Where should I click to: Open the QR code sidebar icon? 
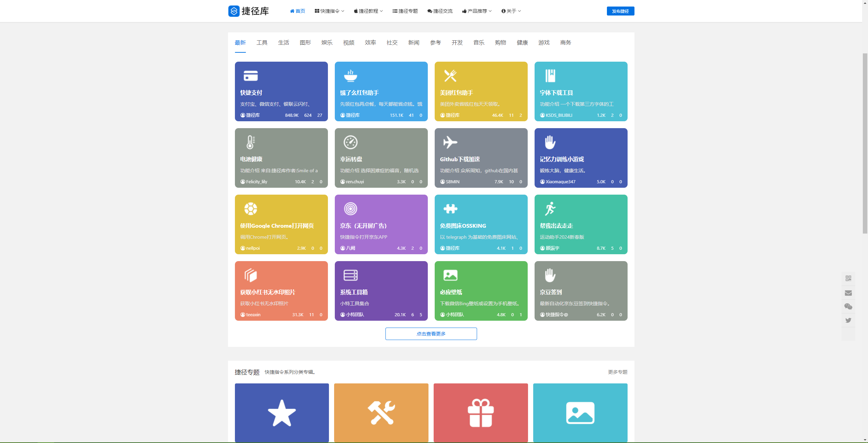[x=848, y=278]
